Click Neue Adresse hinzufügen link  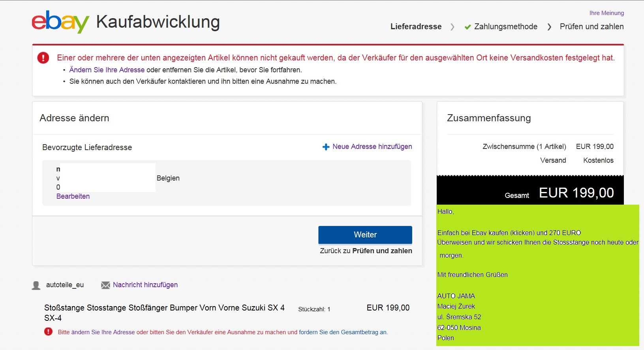pos(372,147)
